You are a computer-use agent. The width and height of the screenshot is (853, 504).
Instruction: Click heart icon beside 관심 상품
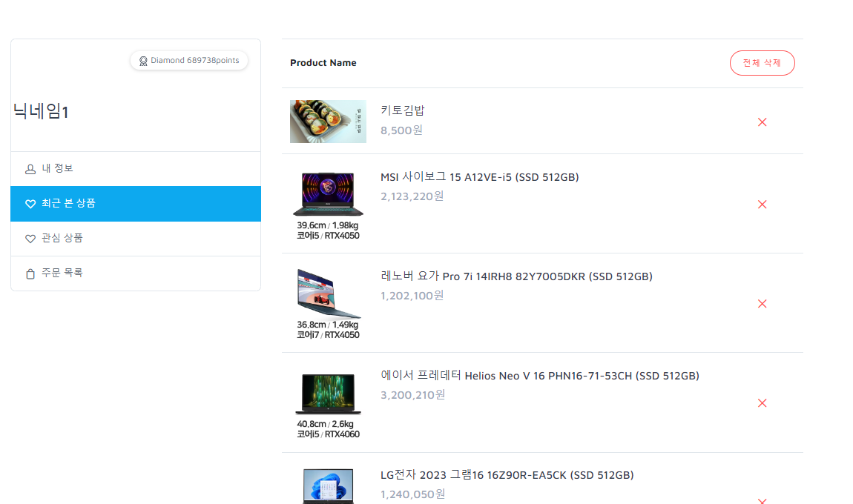[x=30, y=239]
